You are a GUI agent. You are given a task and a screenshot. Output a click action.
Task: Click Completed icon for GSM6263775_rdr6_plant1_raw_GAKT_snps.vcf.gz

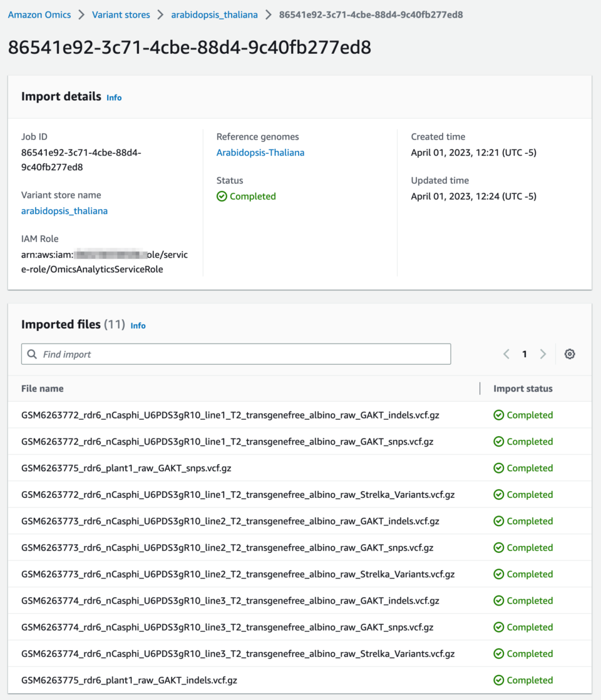[x=498, y=467]
